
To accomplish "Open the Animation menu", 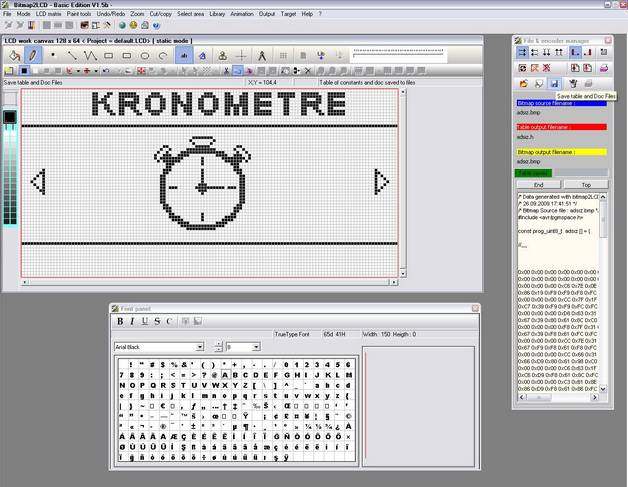I will tap(242, 14).
